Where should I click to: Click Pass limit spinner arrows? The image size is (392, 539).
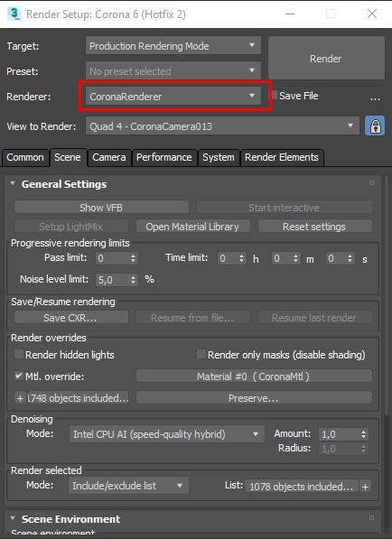click(133, 258)
